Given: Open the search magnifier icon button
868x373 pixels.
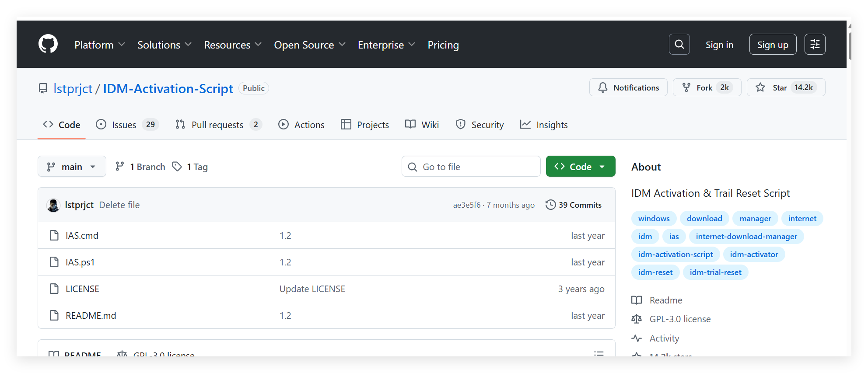Looking at the screenshot, I should [679, 44].
